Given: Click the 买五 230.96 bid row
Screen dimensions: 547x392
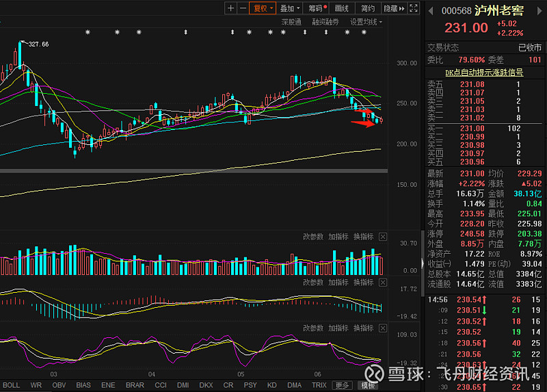Looking at the screenshot, I should pyautogui.click(x=485, y=162).
